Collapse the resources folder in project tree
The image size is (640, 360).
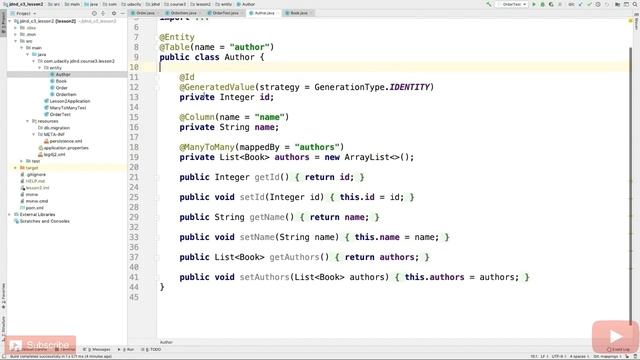coord(28,121)
